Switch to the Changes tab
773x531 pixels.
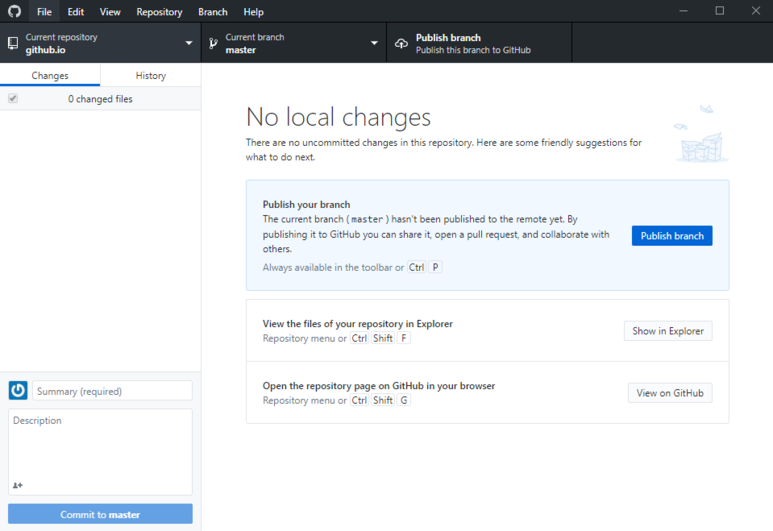tap(50, 75)
